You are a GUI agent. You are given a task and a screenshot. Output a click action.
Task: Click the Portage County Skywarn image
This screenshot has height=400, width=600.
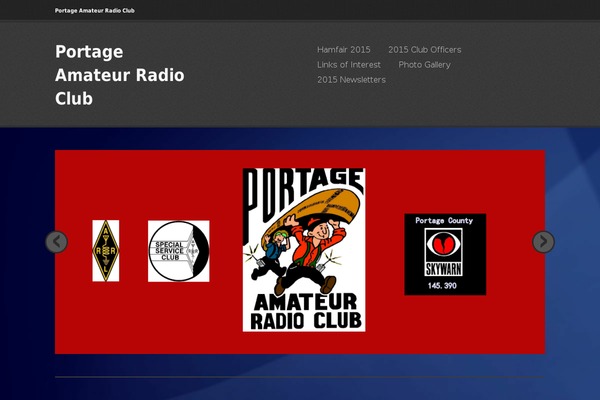point(445,254)
